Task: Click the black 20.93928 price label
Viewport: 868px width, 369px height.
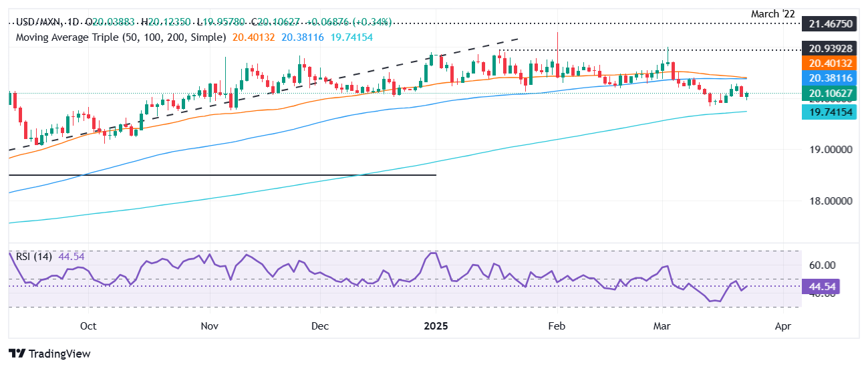Action: coord(828,49)
